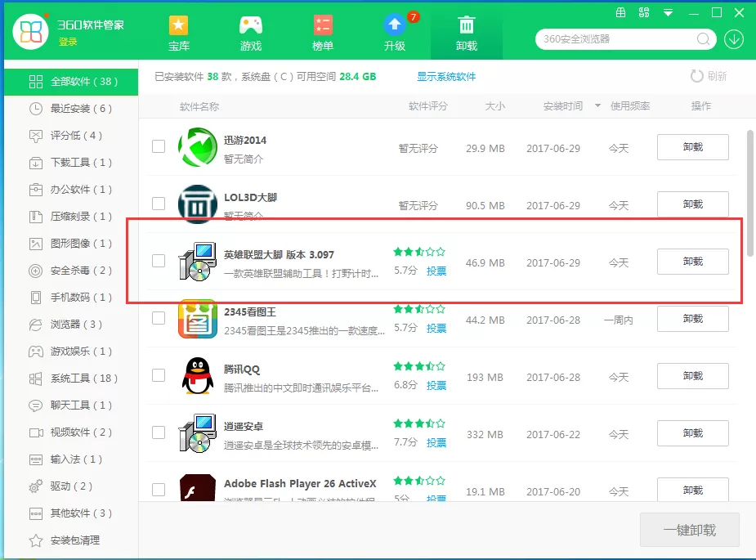
Task: Uninstall 2345看图王 with its 卸载 button
Action: 693,319
